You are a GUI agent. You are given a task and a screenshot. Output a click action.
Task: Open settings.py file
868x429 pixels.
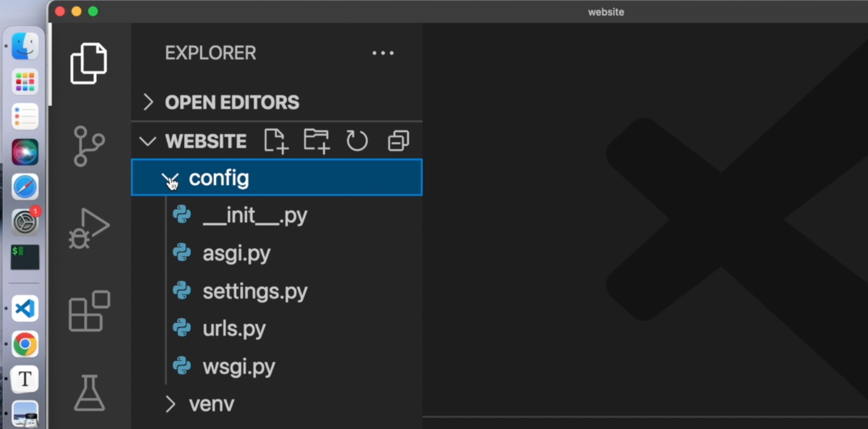[x=255, y=292]
